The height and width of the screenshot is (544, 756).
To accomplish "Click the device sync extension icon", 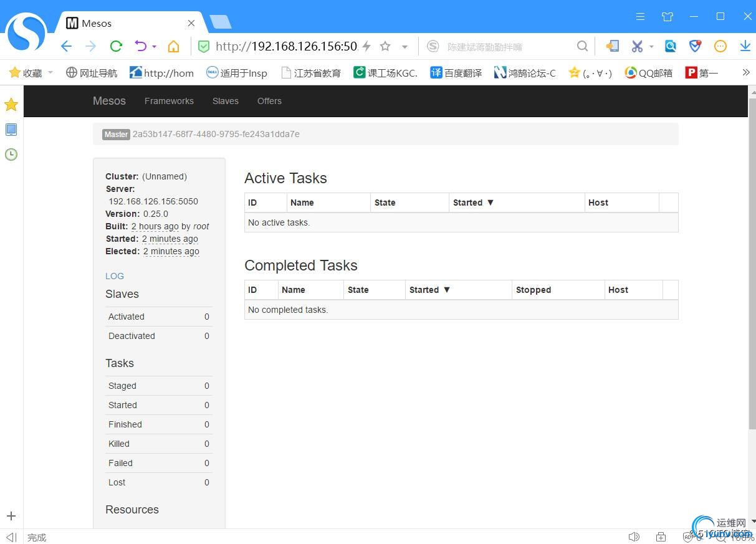I will (612, 46).
